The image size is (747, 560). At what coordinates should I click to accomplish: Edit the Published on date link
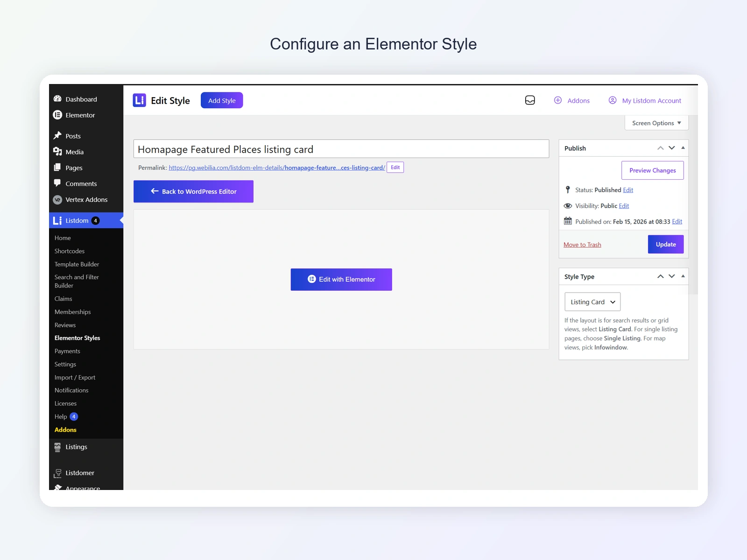point(677,222)
